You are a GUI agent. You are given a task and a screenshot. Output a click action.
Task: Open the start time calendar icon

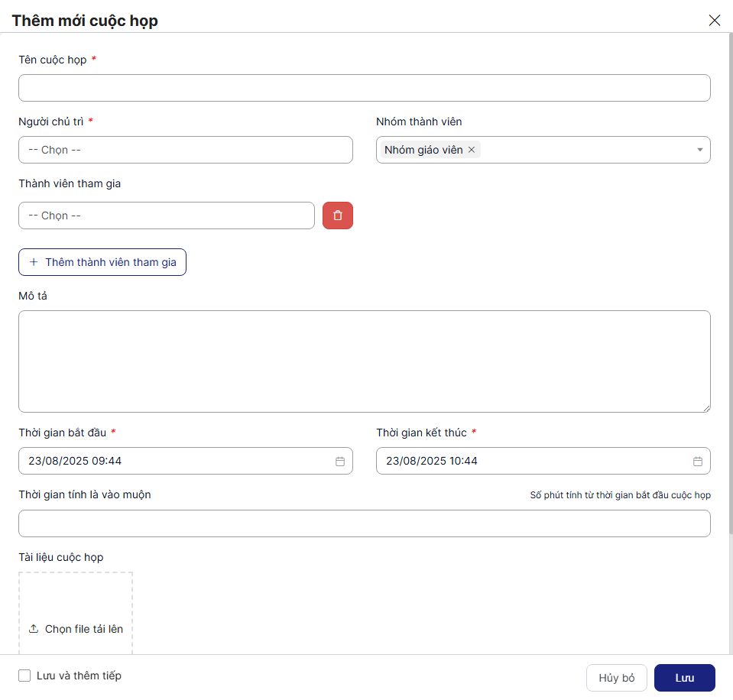click(340, 462)
